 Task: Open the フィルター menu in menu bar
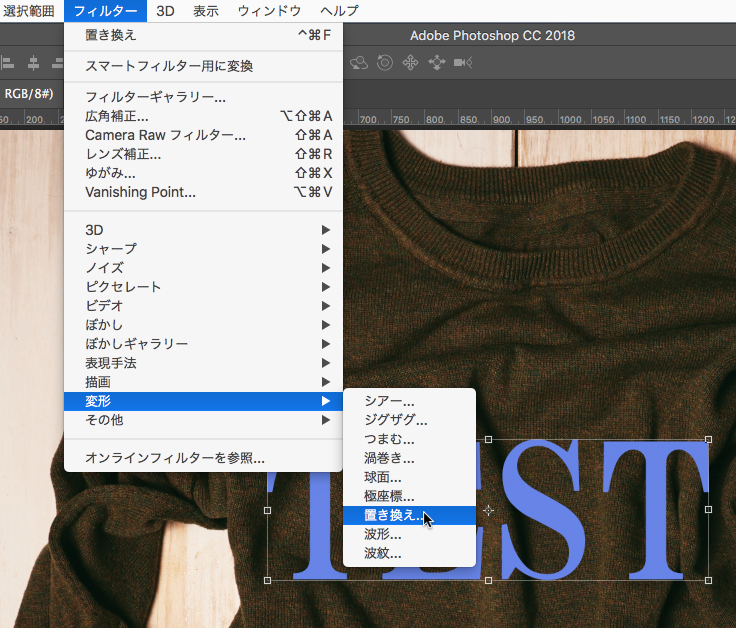105,11
